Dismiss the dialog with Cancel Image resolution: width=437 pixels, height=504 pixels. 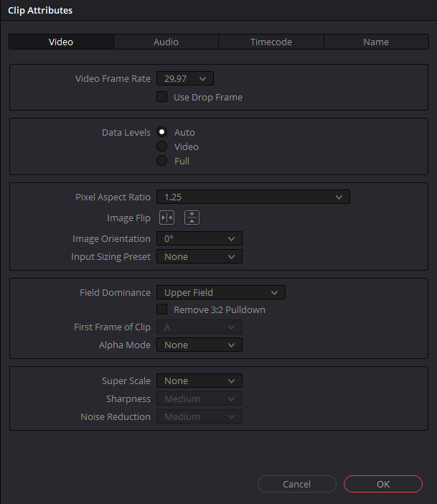297,484
